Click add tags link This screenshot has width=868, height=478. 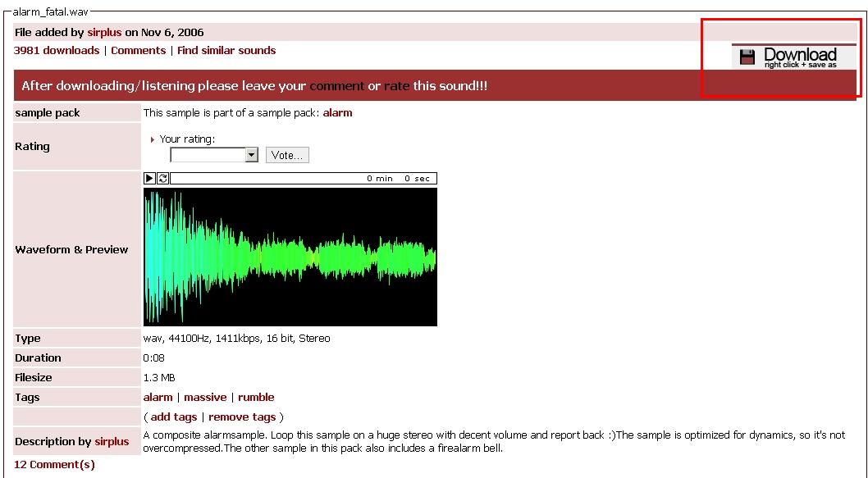[174, 417]
